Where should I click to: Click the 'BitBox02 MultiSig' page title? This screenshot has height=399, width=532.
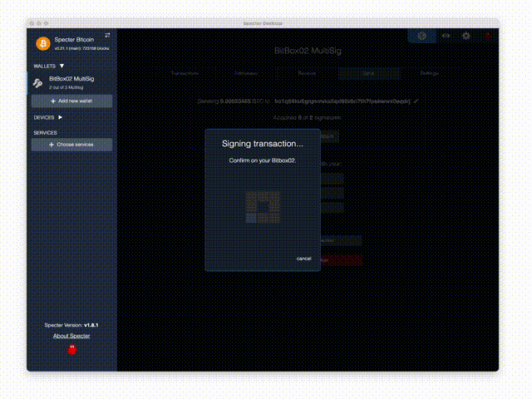(308, 51)
